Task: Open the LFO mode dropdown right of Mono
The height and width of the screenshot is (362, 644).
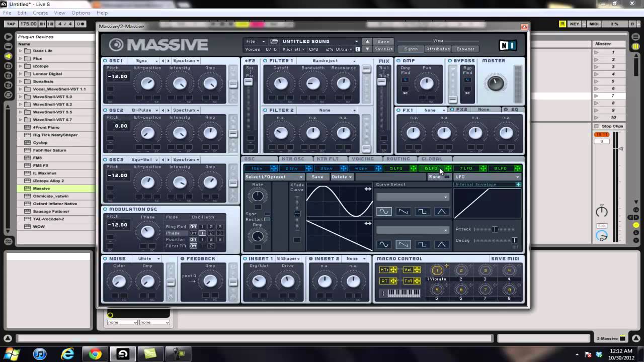Action: 487,177
